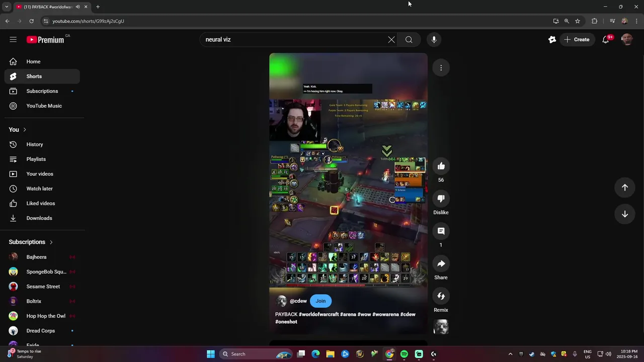The height and width of the screenshot is (362, 644).
Task: Expand the You section chevron
Action: pyautogui.click(x=24, y=130)
